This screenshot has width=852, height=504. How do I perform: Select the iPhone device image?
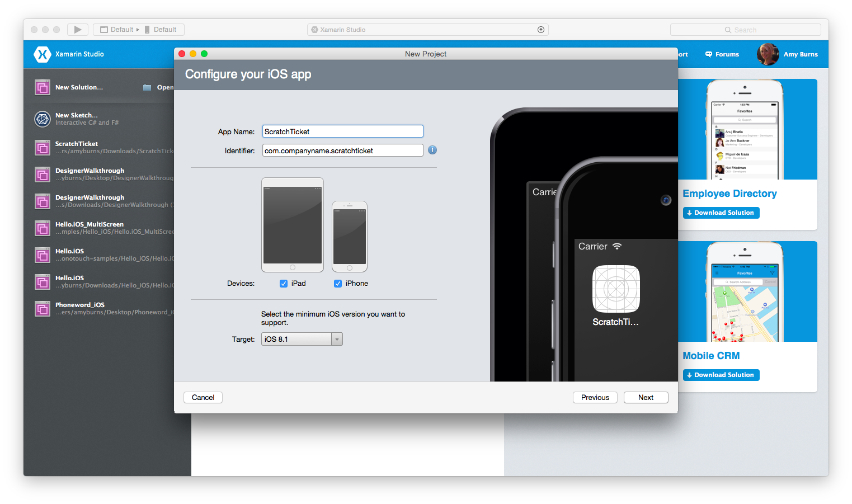350,237
